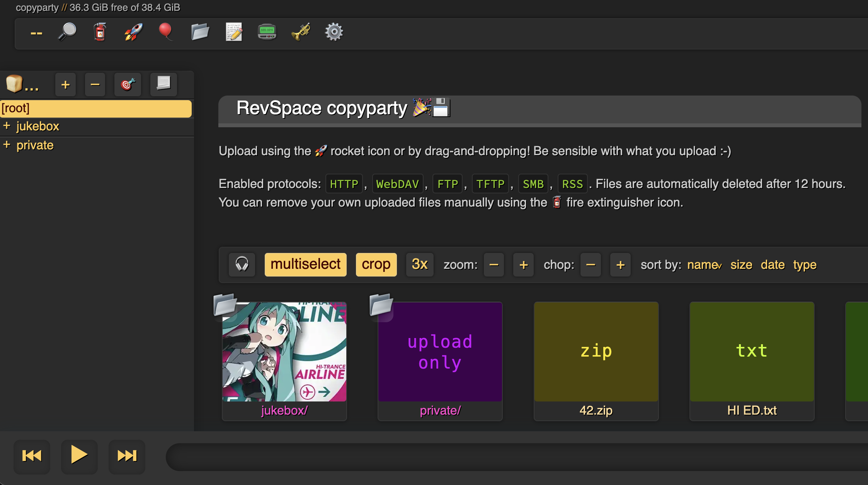Screen dimensions: 868x485
Task: Toggle the crop thumbnails option
Action: coord(376,265)
